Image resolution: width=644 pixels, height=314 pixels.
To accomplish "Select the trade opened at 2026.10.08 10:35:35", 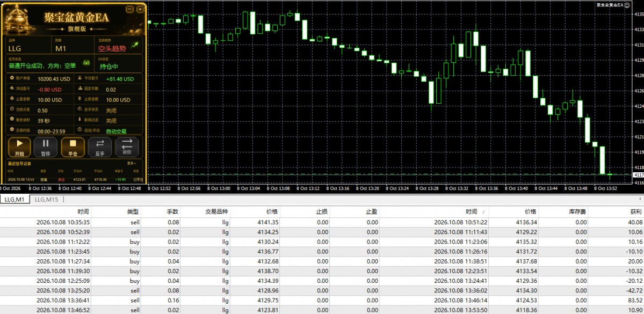I will [x=322, y=222].
